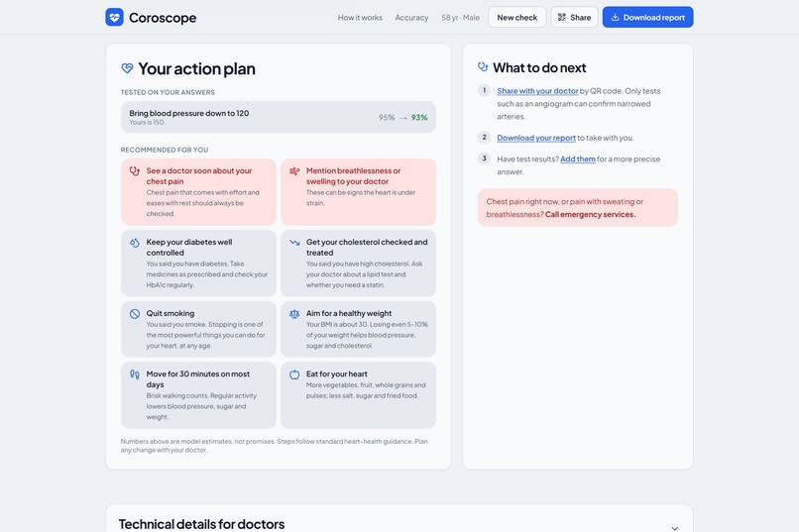Click the Aim for a healthy weight heading
799x532 pixels.
[x=349, y=314]
